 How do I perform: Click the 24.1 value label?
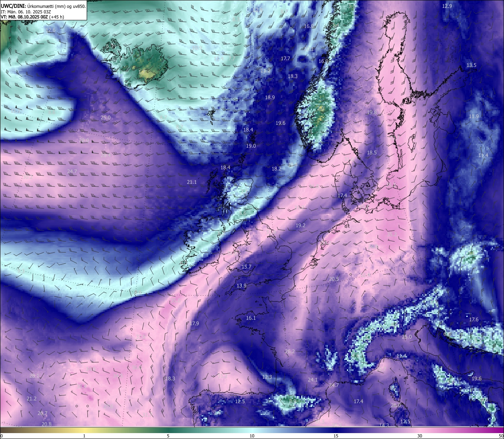[312, 380]
